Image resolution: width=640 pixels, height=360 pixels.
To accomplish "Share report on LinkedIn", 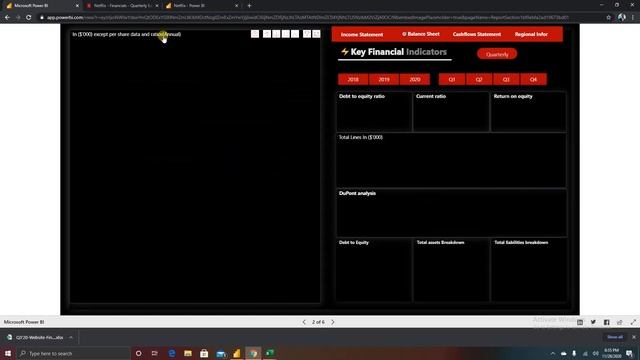I will click(x=580, y=322).
